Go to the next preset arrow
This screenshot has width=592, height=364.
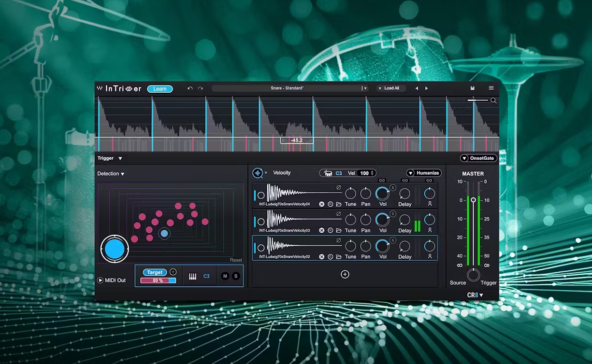[x=426, y=88]
